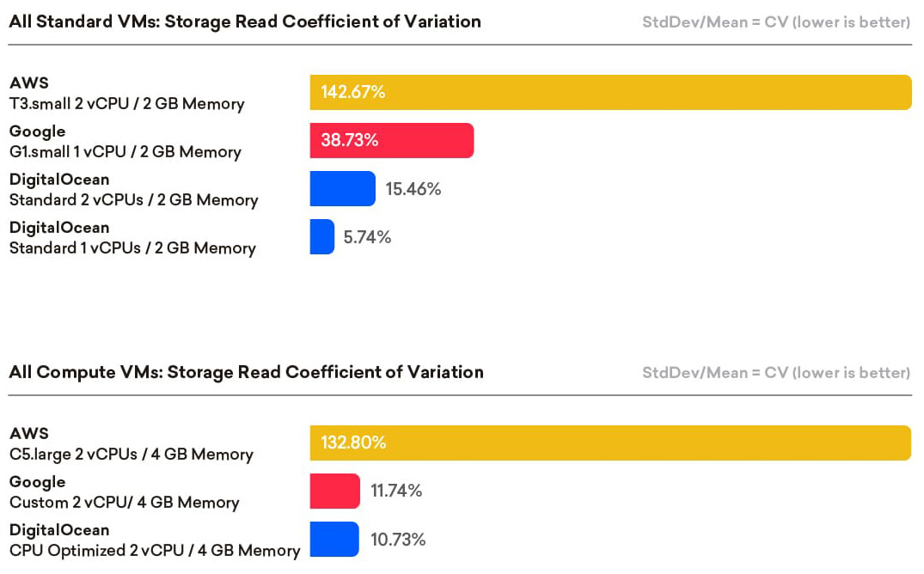Click the CV note beside Standard VMs title
The height and width of the screenshot is (574, 924).
point(776,22)
